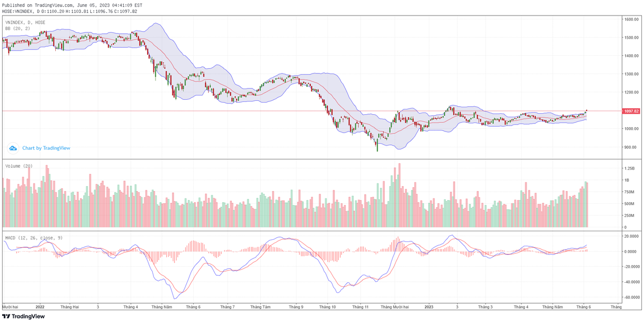Select the red 1097.82 current price label

(631, 111)
